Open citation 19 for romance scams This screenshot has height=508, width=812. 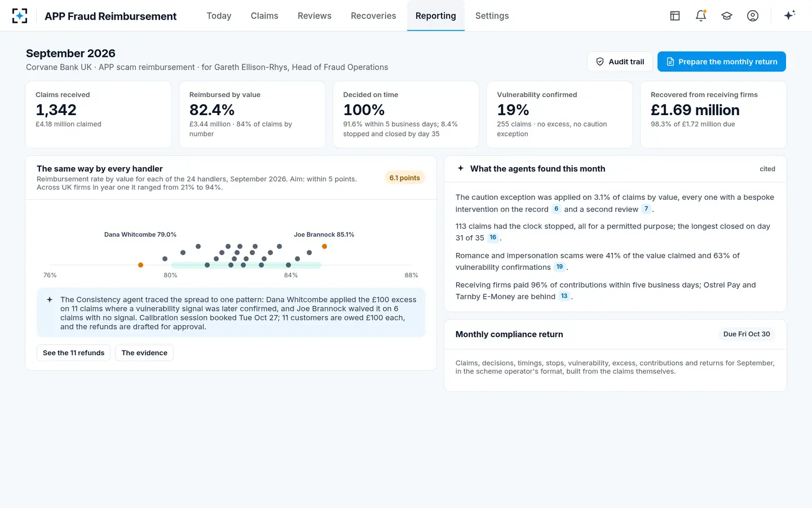tap(559, 267)
